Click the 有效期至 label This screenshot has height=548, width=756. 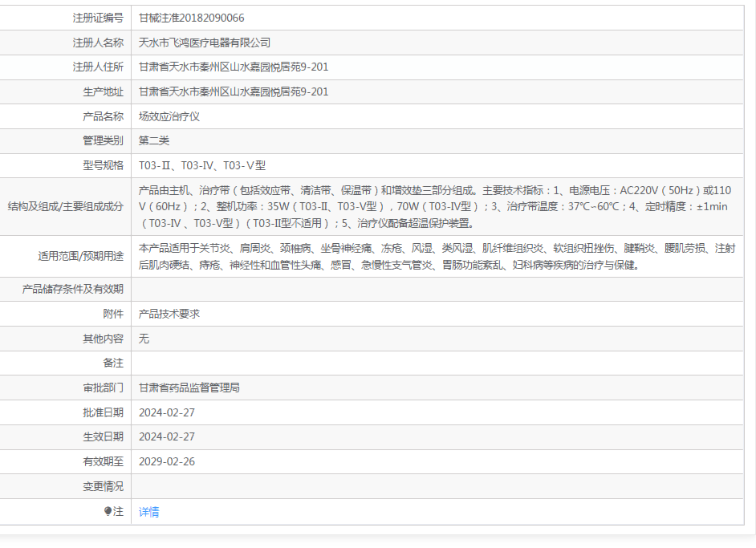(x=104, y=461)
